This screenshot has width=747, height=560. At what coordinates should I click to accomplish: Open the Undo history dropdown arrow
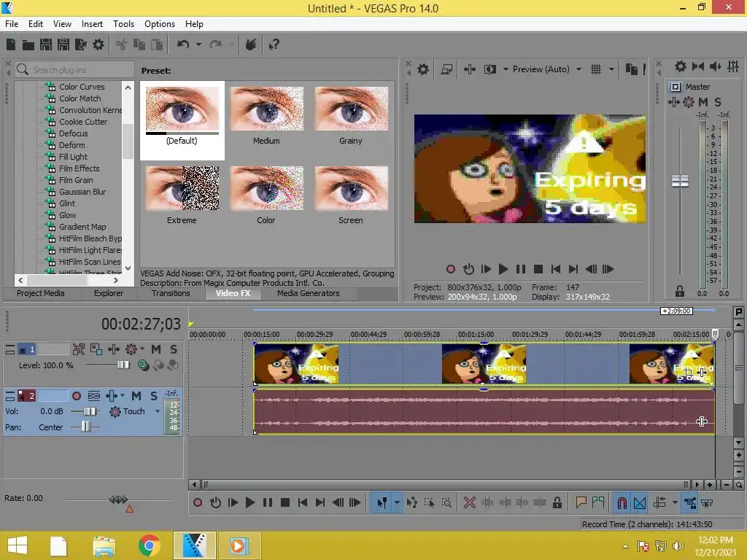pyautogui.click(x=198, y=44)
